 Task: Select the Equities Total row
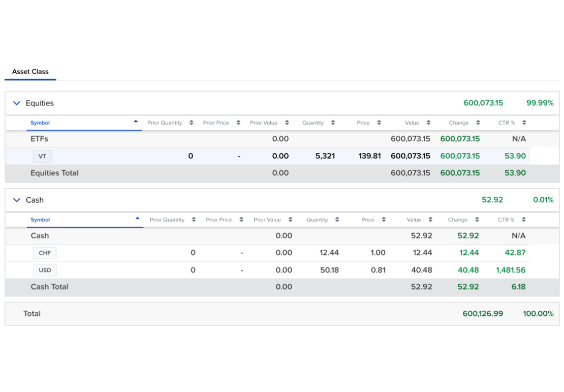point(54,173)
